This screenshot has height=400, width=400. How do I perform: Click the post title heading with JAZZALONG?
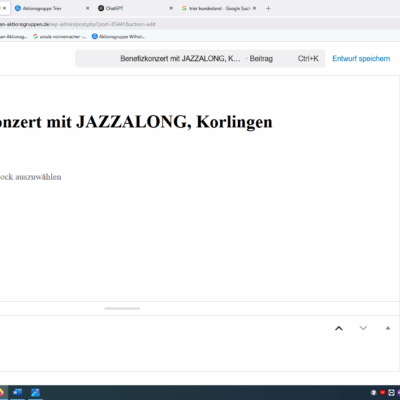pyautogui.click(x=136, y=122)
